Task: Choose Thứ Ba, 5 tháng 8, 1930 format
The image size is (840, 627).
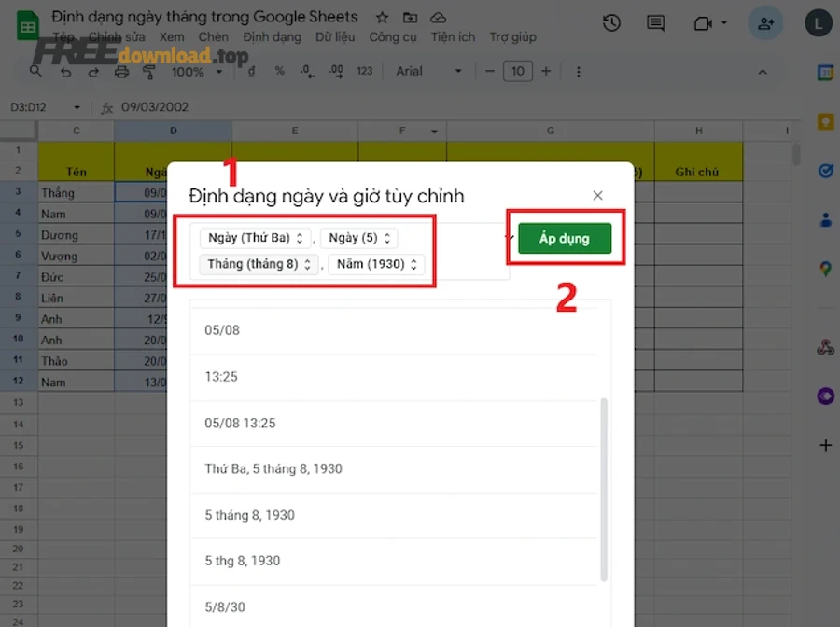Action: [394, 469]
